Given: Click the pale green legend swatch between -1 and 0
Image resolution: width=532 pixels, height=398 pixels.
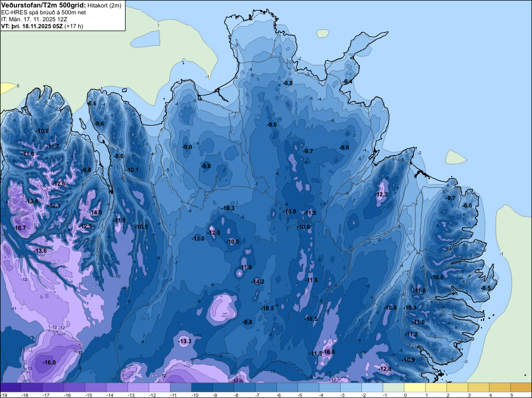Looking at the screenshot, I should 393,387.
